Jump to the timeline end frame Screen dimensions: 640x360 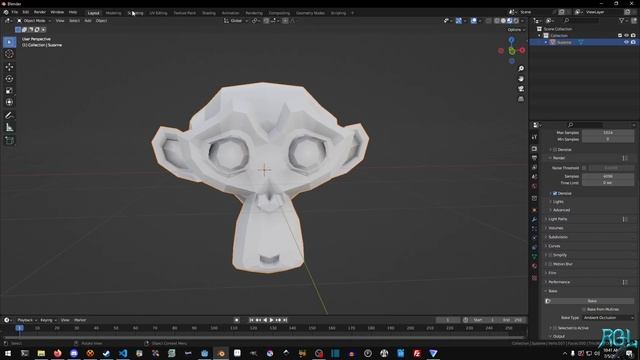(x=285, y=320)
